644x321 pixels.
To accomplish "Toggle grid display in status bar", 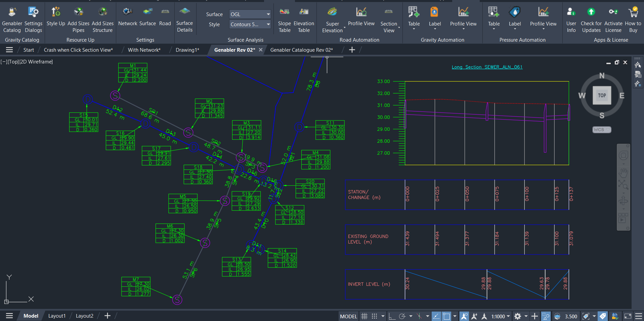I will tap(364, 316).
